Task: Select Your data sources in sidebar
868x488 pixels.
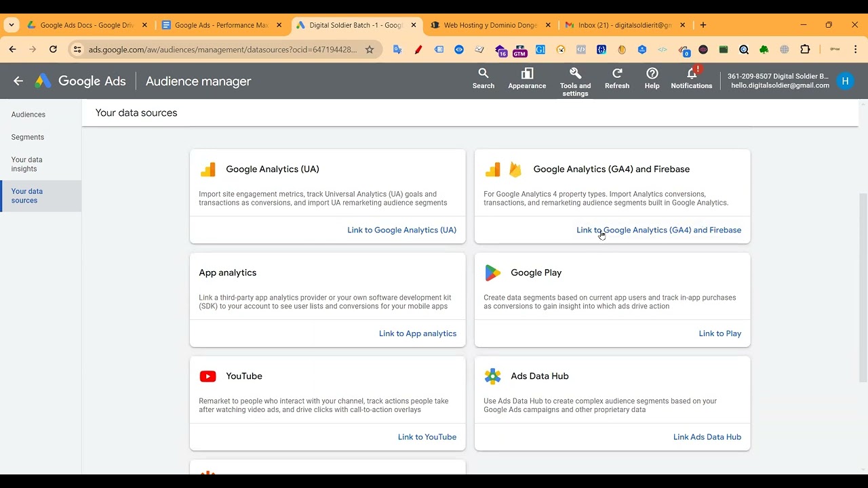Action: click(41, 196)
